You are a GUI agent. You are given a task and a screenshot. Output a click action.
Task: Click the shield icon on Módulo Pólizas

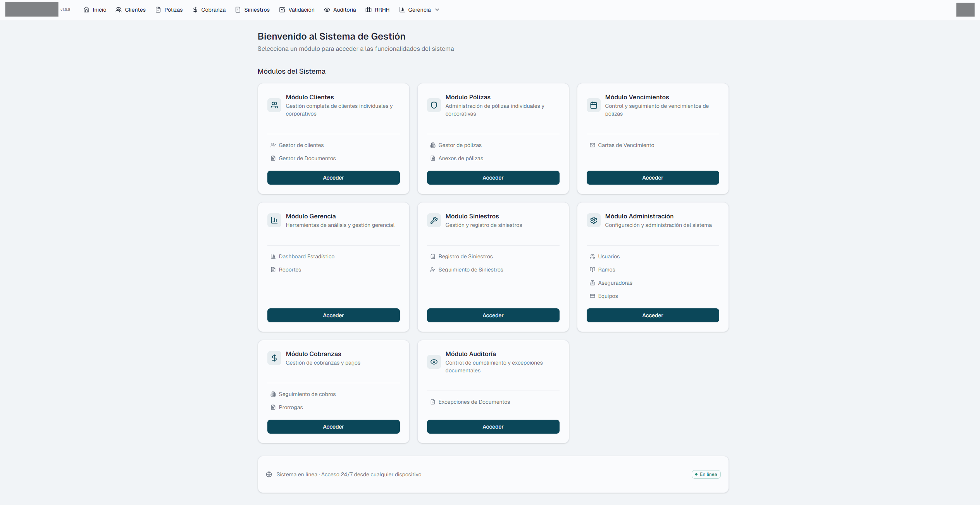434,105
